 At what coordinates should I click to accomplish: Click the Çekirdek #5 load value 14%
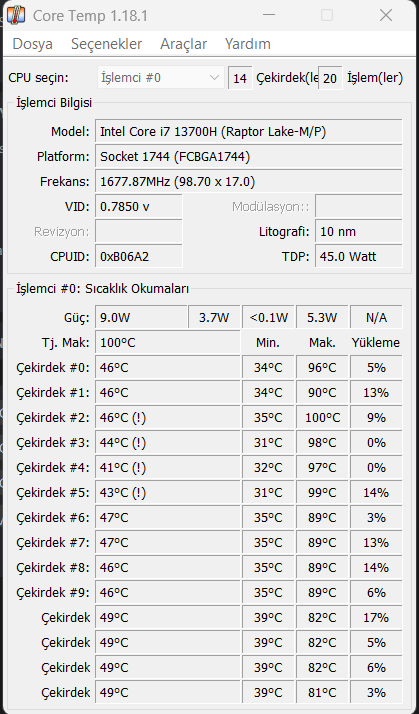pos(376,493)
